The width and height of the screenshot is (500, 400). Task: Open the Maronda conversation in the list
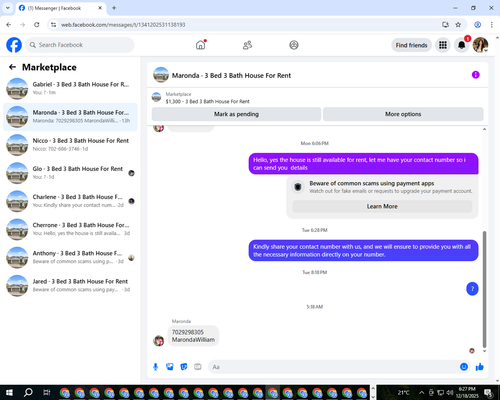[x=70, y=117]
